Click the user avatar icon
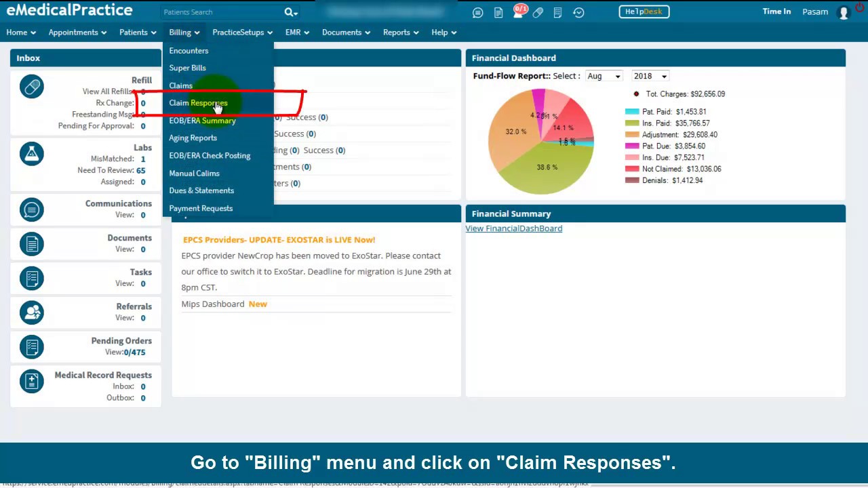The image size is (868, 488). [844, 12]
